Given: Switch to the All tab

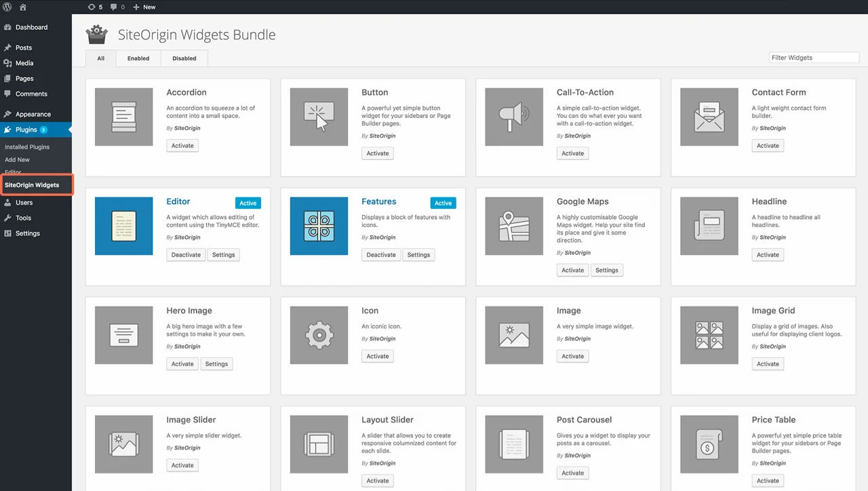Looking at the screenshot, I should click(100, 58).
